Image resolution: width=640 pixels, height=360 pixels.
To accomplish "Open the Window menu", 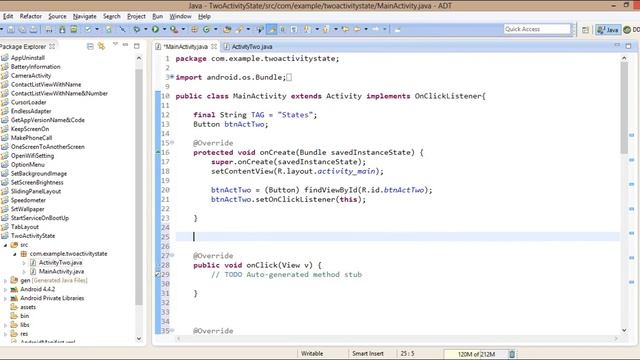I will pos(180,16).
